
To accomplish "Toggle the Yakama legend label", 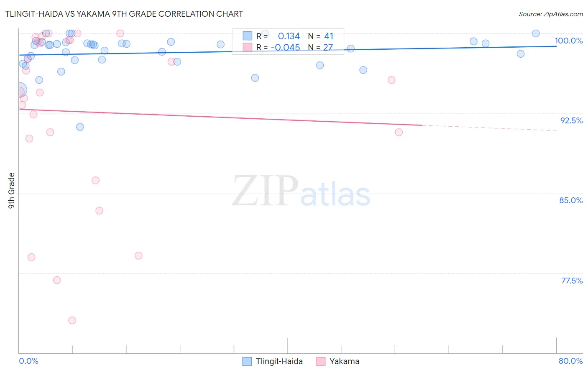I will pos(344,361).
